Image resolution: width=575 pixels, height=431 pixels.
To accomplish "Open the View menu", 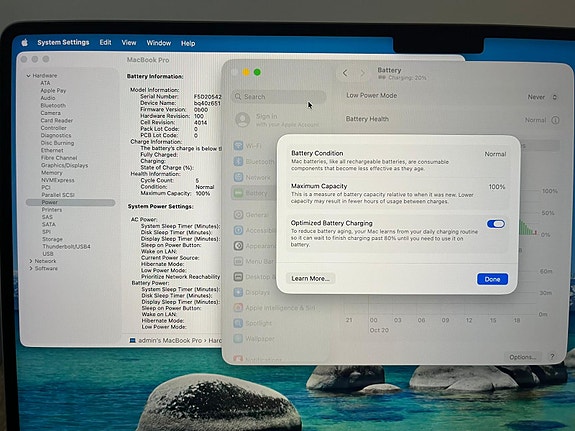I will tap(129, 43).
